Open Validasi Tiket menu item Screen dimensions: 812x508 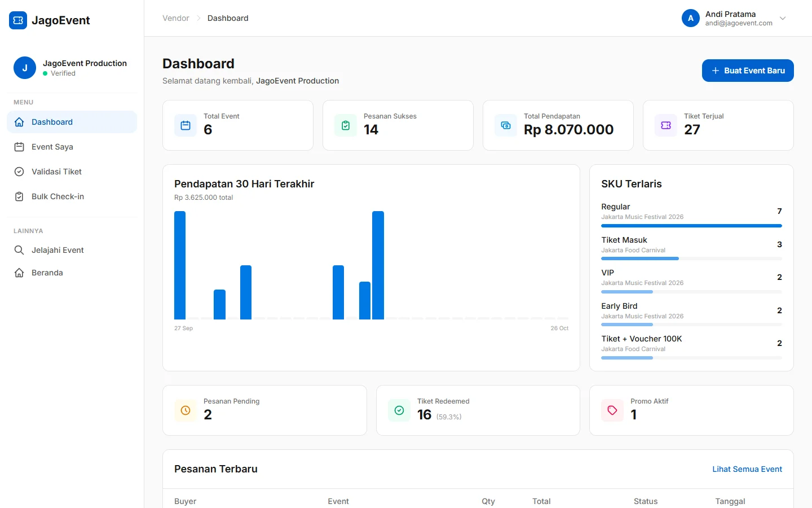click(72, 172)
